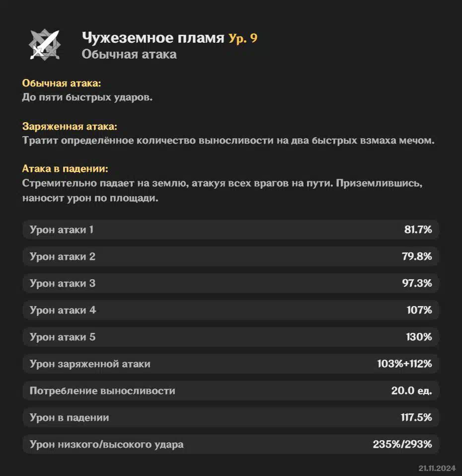462x476 pixels.
Task: Click the Обычная атака: section heading
Action: pos(61,83)
